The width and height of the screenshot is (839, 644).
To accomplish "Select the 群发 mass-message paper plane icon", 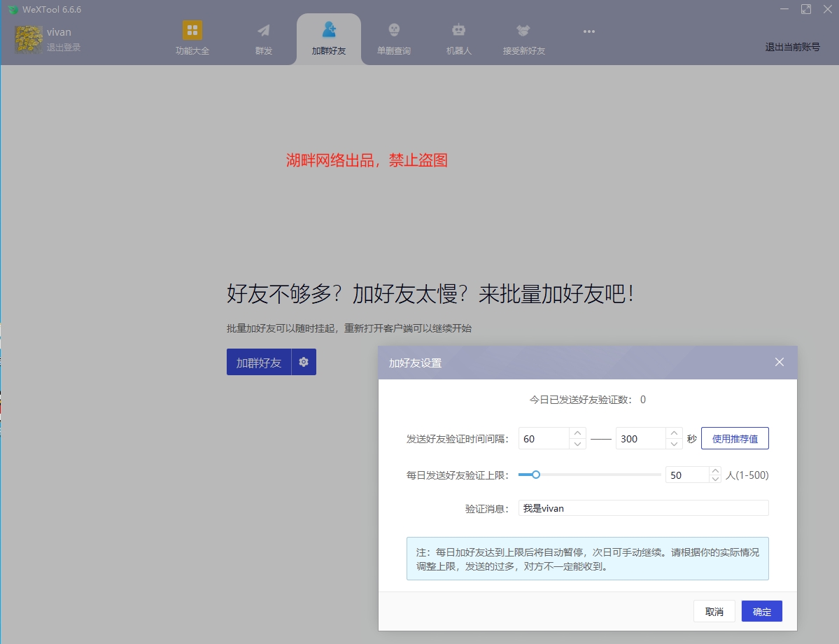I will [x=263, y=31].
